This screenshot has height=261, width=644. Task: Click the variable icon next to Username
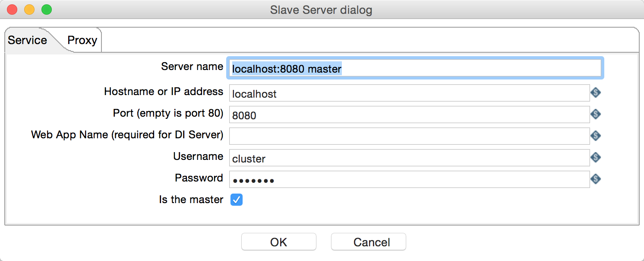pos(596,157)
